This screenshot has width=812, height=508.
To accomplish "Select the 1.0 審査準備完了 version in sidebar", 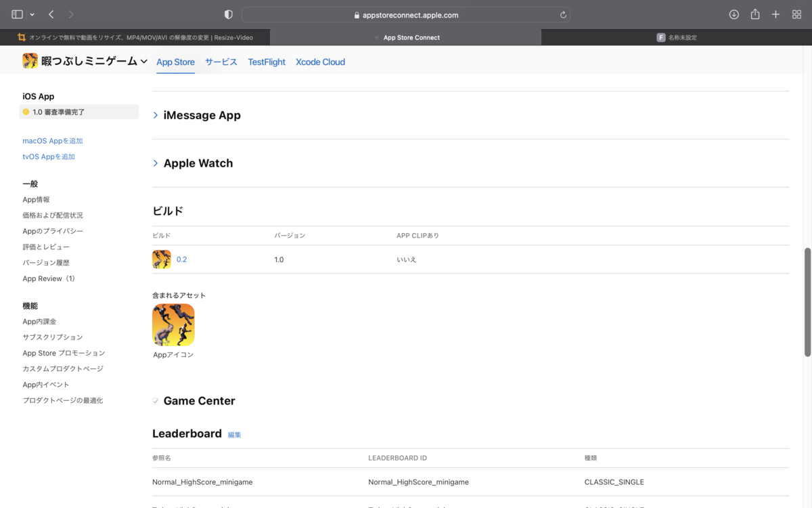I will tap(78, 112).
